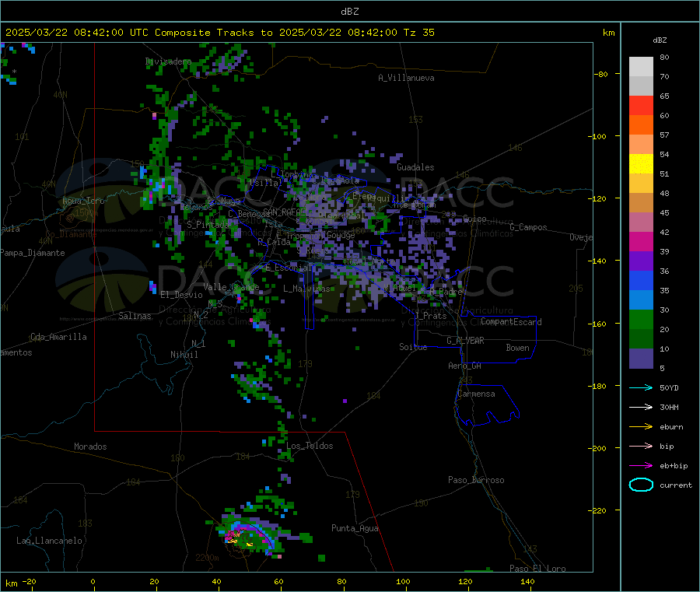Click the 'Soitue' map label
The width and height of the screenshot is (700, 592).
(x=413, y=347)
